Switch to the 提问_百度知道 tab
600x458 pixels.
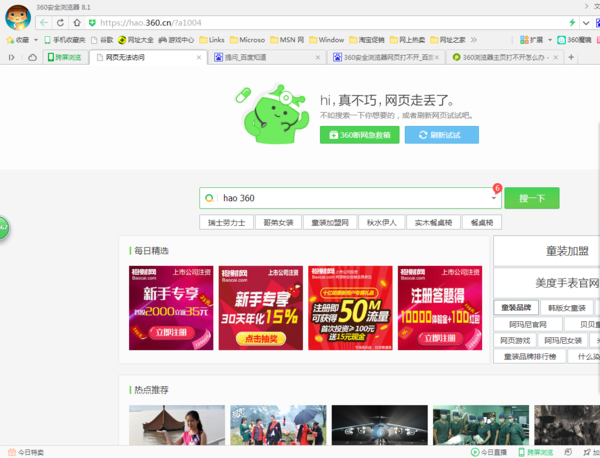267,57
